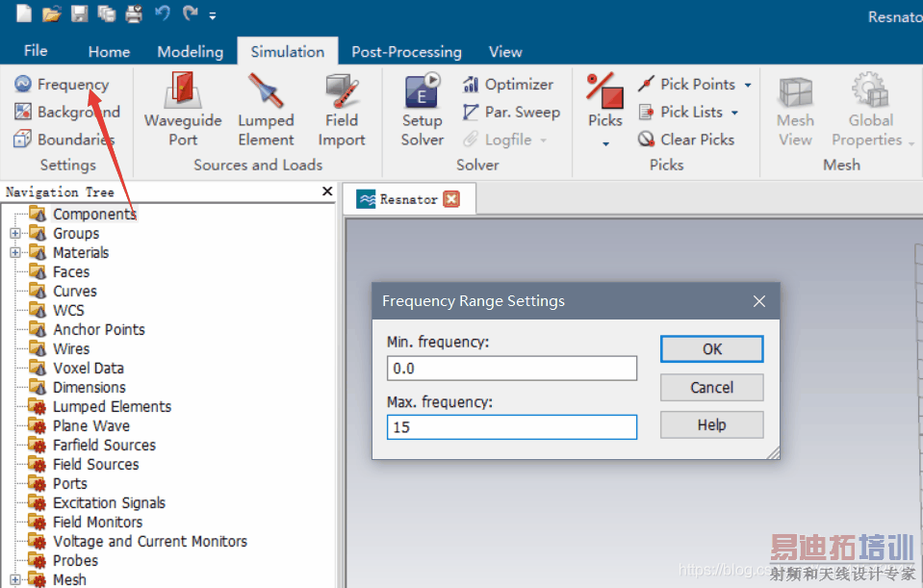This screenshot has height=588, width=923.
Task: Open Global Properties for mesh
Action: [x=871, y=110]
